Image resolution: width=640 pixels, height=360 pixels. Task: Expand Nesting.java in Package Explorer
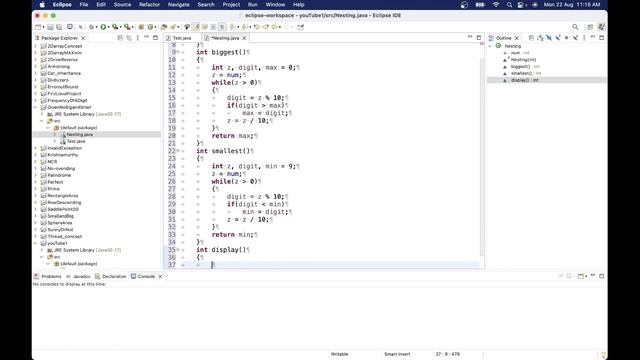click(55, 134)
